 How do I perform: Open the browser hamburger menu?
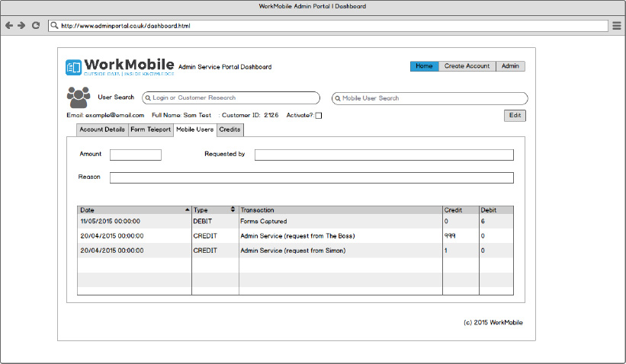click(617, 26)
